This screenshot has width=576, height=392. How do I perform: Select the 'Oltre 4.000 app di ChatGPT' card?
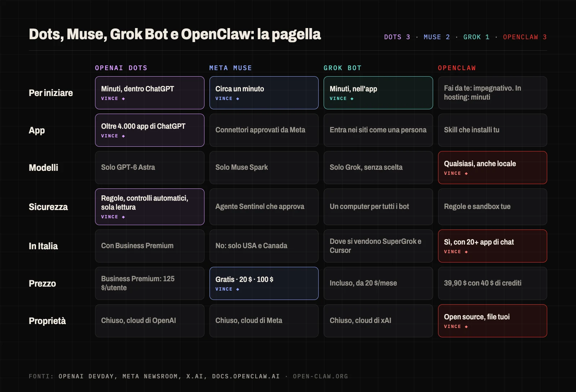click(150, 130)
